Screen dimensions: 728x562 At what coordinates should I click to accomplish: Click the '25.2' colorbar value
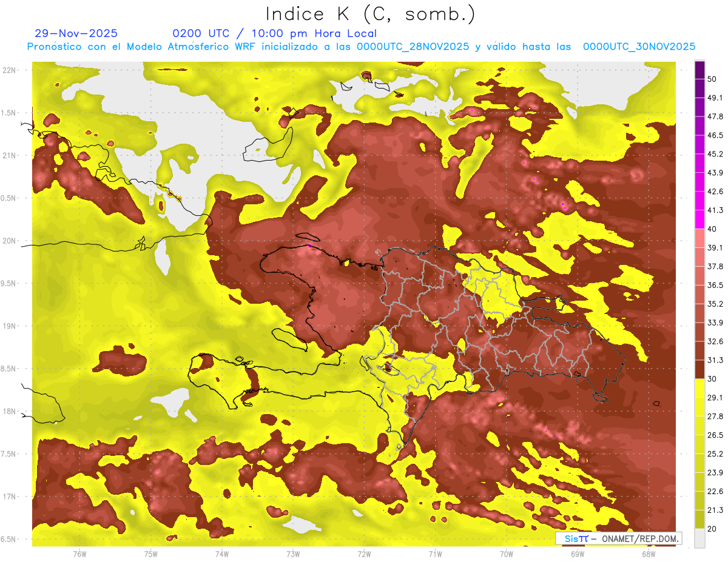click(x=715, y=454)
